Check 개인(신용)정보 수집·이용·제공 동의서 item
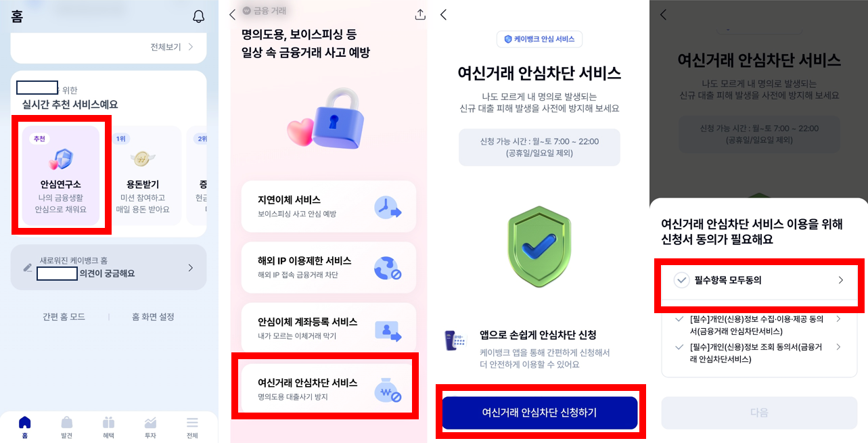868x443 pixels. tap(680, 319)
